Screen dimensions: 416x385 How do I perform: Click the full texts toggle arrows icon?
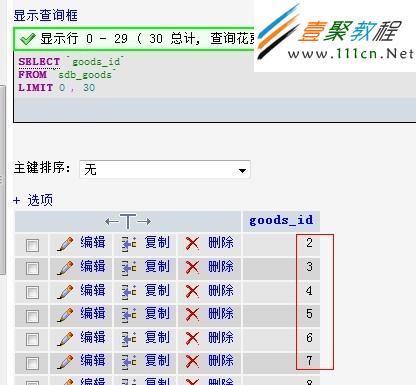click(x=128, y=221)
